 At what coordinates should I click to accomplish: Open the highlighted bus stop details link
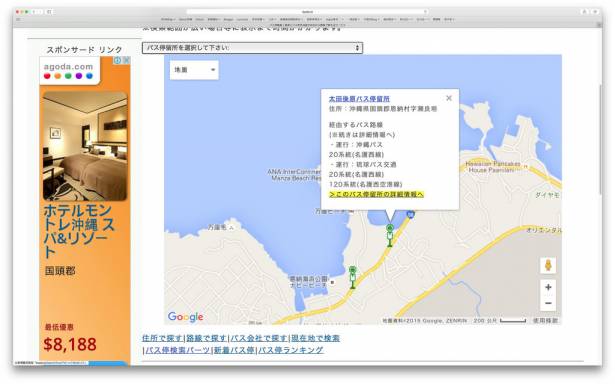[377, 194]
